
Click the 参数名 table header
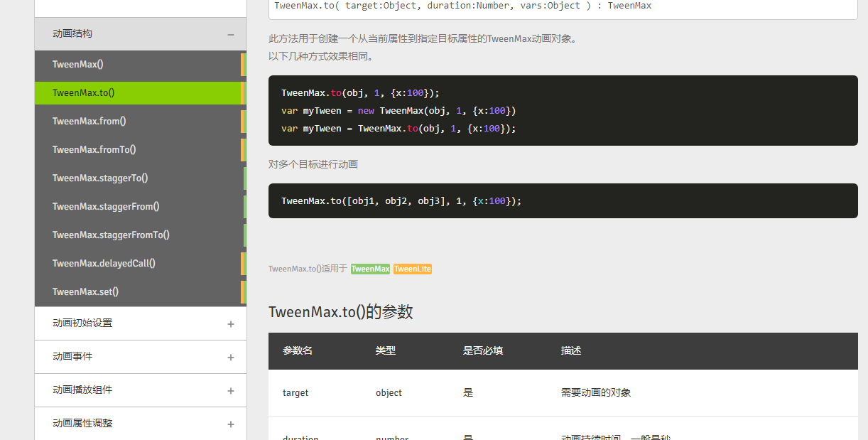(298, 351)
